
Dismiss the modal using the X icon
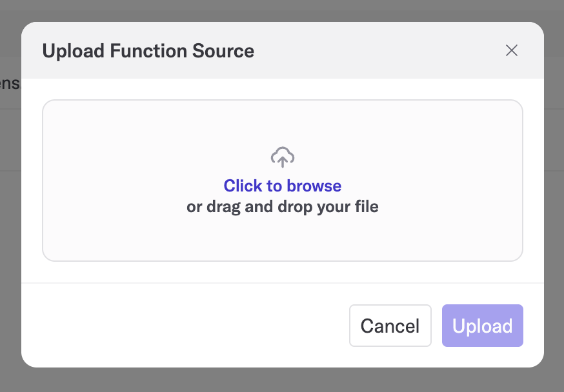[512, 50]
